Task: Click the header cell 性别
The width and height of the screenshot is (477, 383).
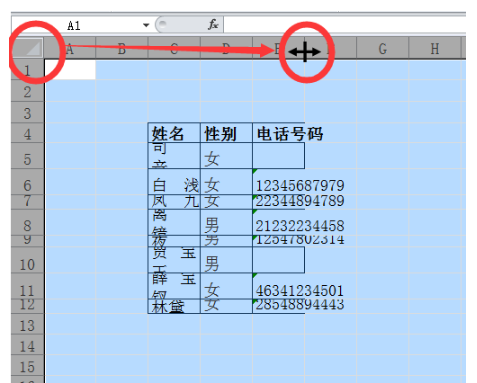Action: point(226,133)
